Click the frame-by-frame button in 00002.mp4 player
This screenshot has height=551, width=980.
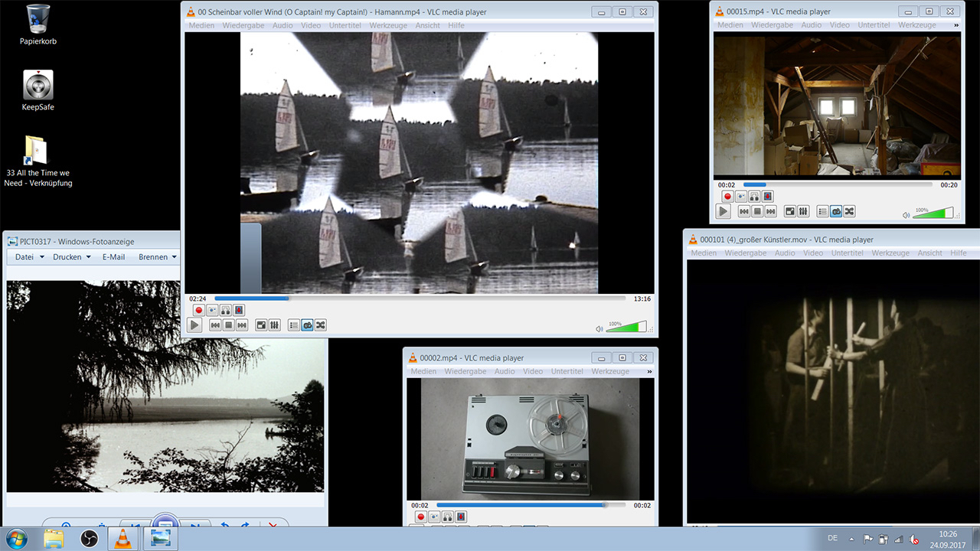462,517
